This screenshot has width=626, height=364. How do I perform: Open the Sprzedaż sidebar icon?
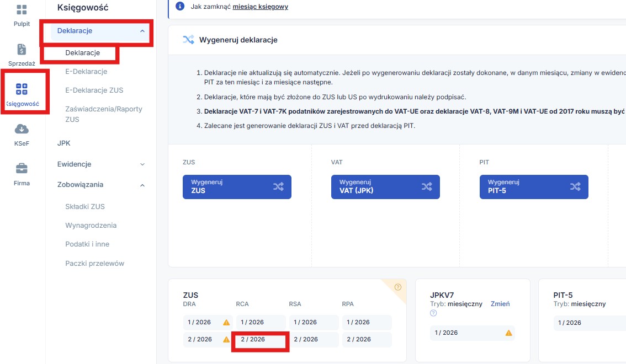(x=22, y=50)
